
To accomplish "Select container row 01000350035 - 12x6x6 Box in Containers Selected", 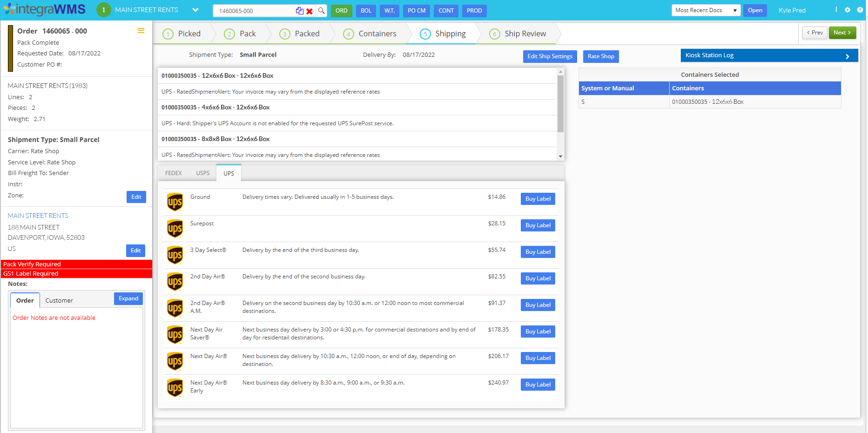I will [x=710, y=101].
